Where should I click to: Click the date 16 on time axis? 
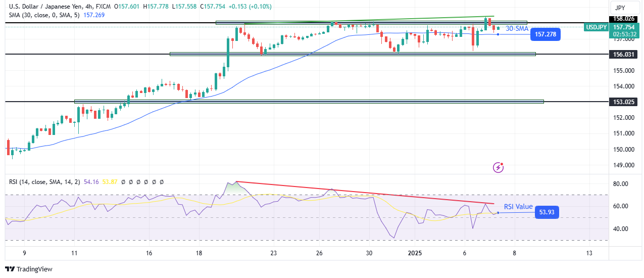(149, 253)
